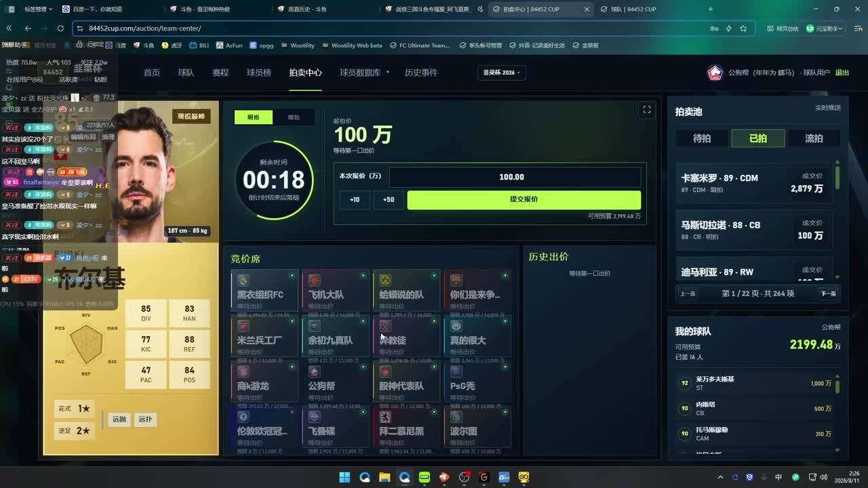
Task: Submit the bid with 提交报价
Action: (524, 199)
